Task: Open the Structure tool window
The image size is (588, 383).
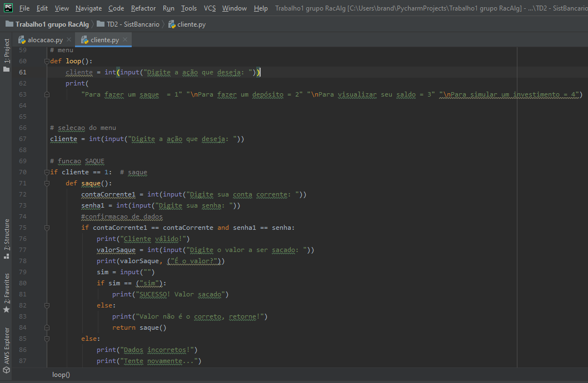Action: click(x=6, y=239)
